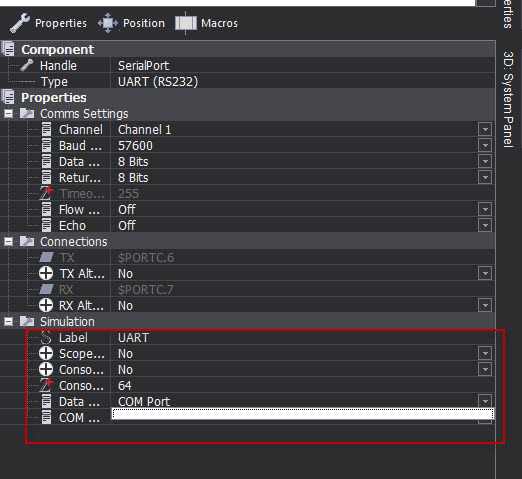Open the TX Alt dropdown arrow
Screen dimensions: 522x479
click(485, 273)
